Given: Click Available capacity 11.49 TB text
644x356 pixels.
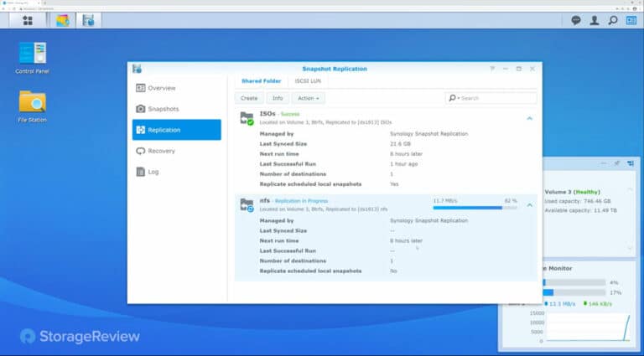Looking at the screenshot, I should (x=581, y=210).
